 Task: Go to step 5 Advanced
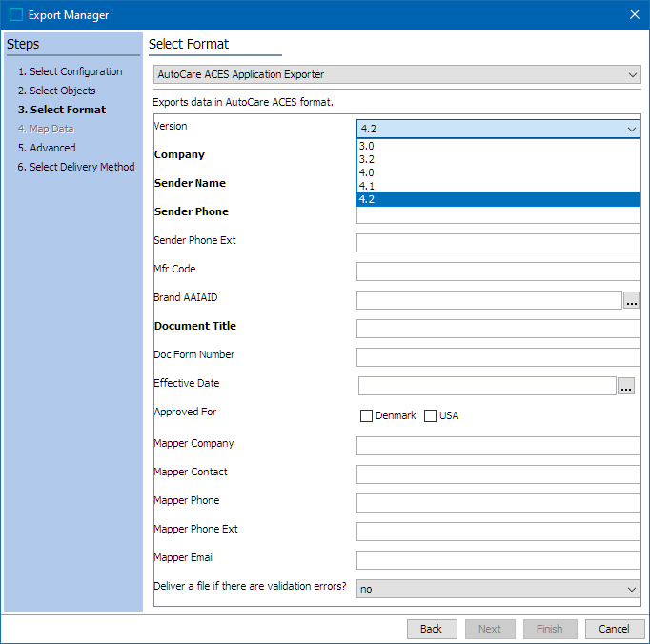(47, 148)
